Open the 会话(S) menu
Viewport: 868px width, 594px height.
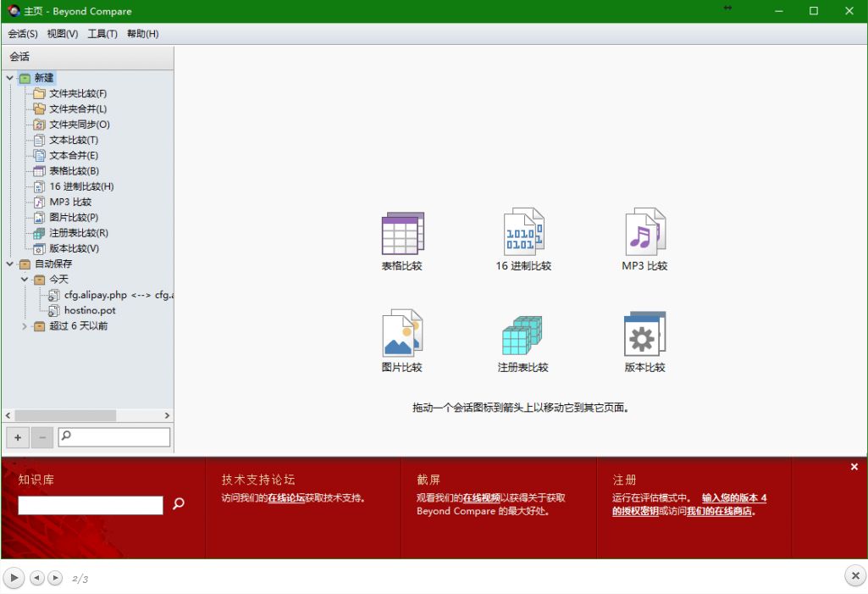23,34
